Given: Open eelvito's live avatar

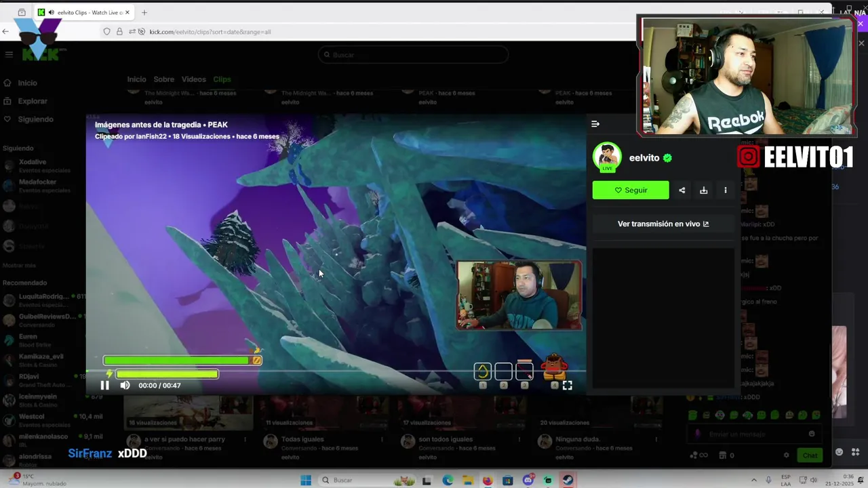Looking at the screenshot, I should click(x=607, y=157).
